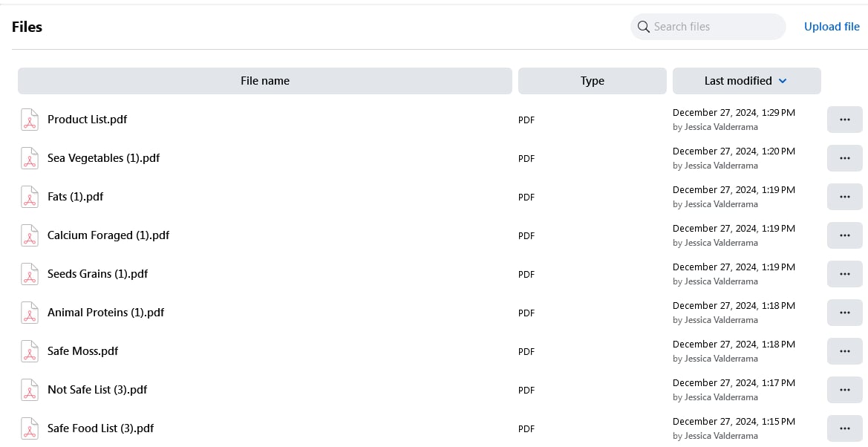Image resolution: width=868 pixels, height=447 pixels.
Task: Click the PDF icon for Sea Vegetables (1).pdf
Action: click(x=29, y=158)
